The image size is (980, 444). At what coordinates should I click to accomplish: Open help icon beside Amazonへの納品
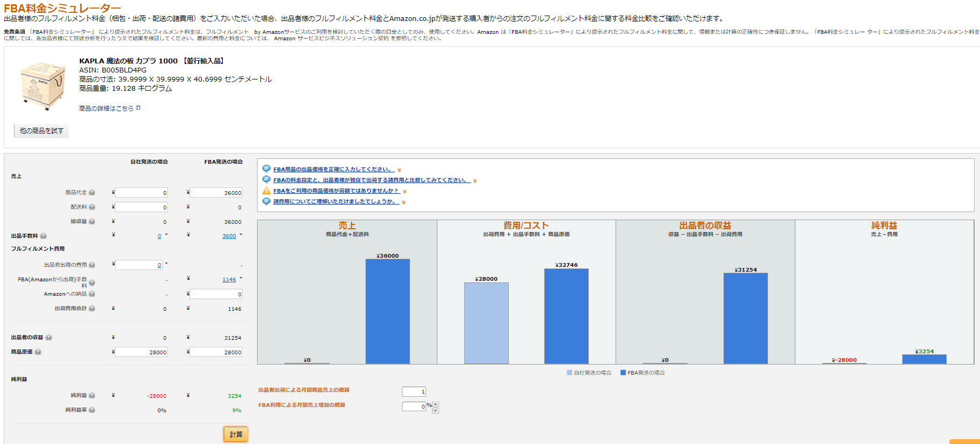pyautogui.click(x=92, y=294)
